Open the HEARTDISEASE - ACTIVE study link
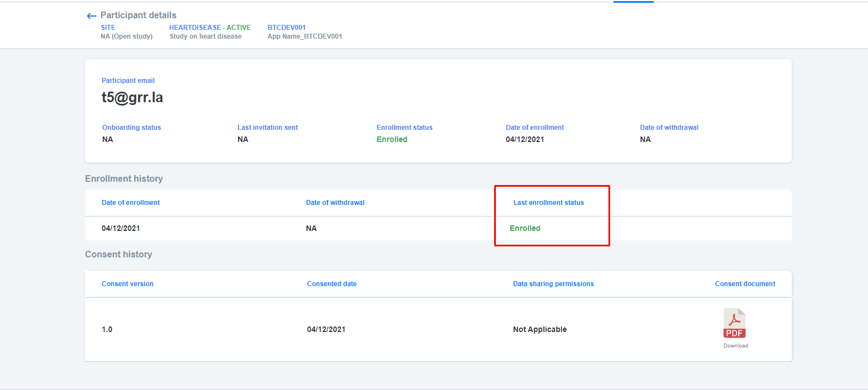Viewport: 868px width, 390px height. click(210, 28)
